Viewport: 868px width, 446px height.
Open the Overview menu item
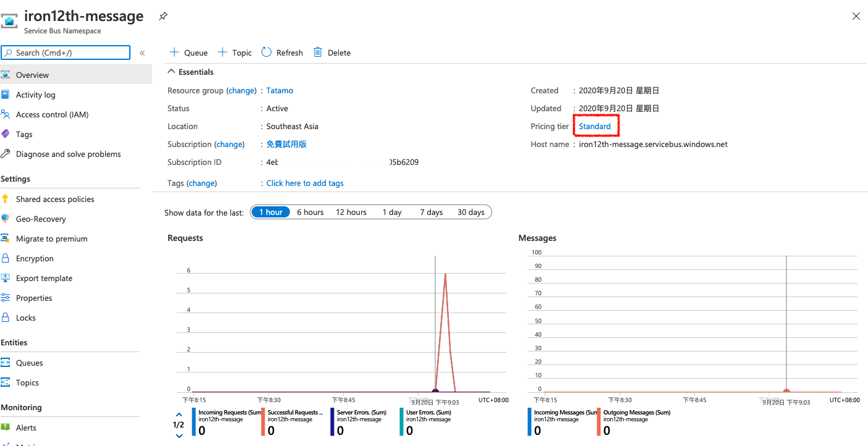pos(76,75)
